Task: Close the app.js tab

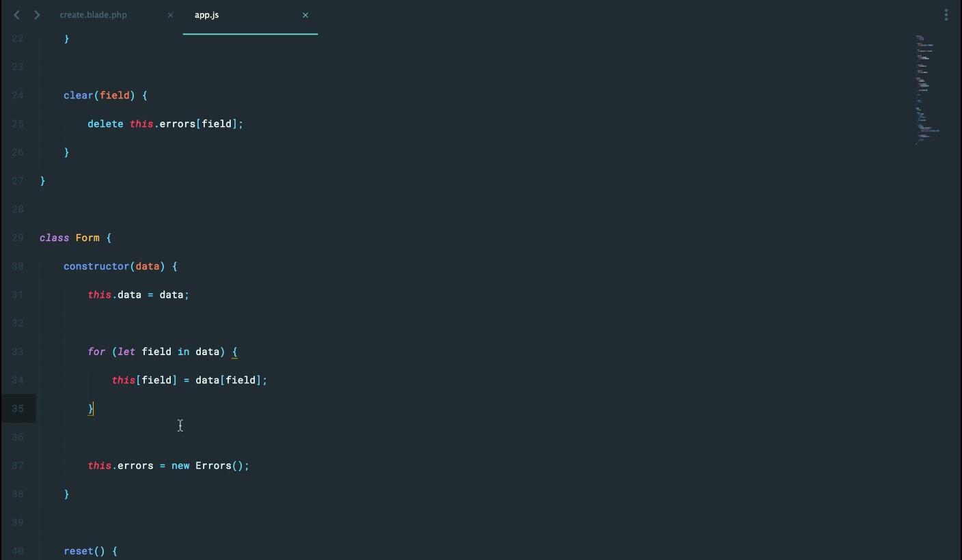Action: [305, 15]
